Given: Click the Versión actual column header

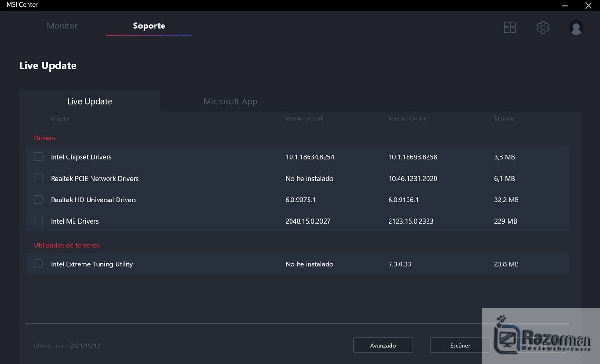Looking at the screenshot, I should (304, 118).
